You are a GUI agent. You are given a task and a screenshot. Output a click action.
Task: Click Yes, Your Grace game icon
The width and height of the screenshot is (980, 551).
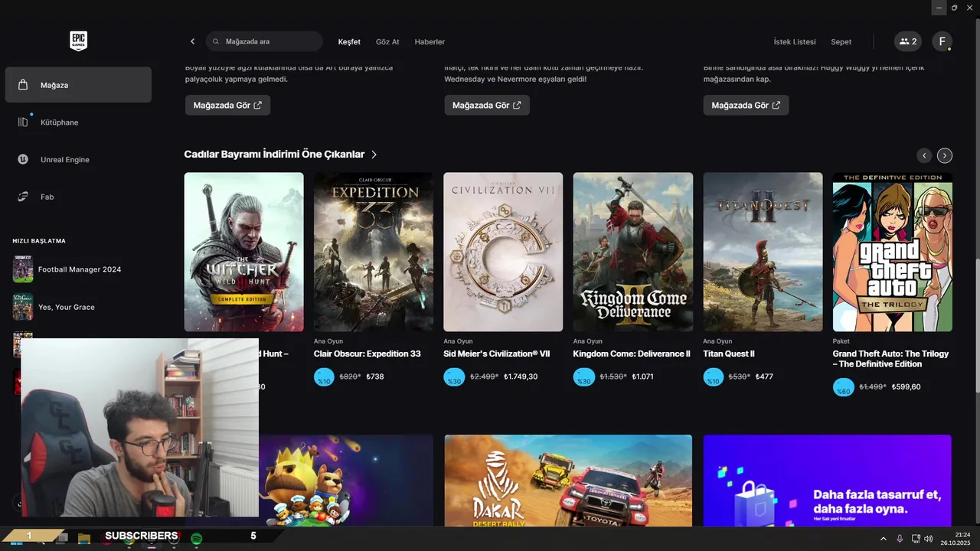coord(23,307)
